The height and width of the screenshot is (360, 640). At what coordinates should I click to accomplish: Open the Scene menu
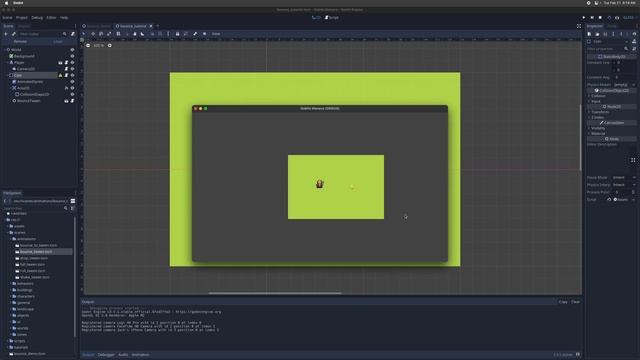tap(7, 18)
